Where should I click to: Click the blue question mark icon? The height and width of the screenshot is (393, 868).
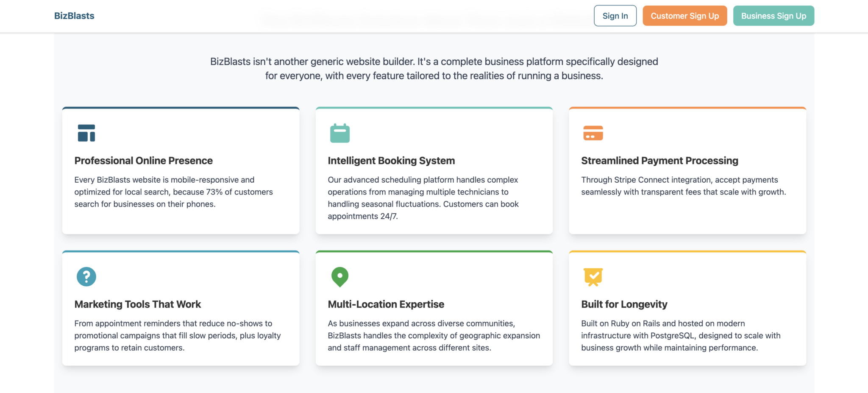tap(86, 277)
